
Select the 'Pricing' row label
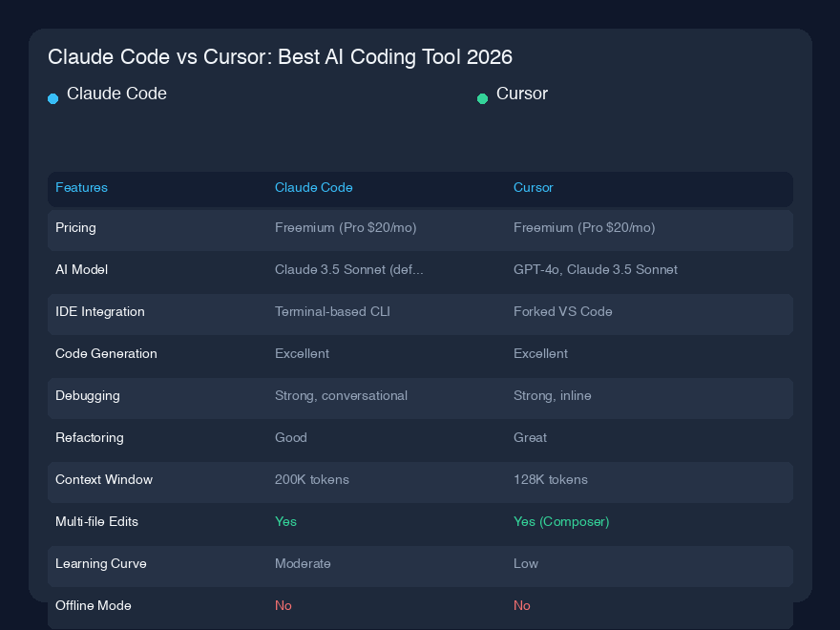point(75,228)
